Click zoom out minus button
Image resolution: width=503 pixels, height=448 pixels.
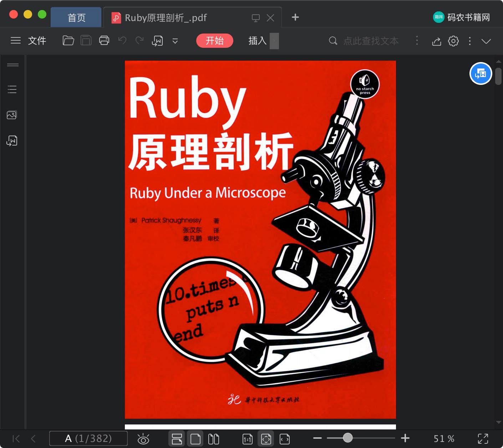317,438
